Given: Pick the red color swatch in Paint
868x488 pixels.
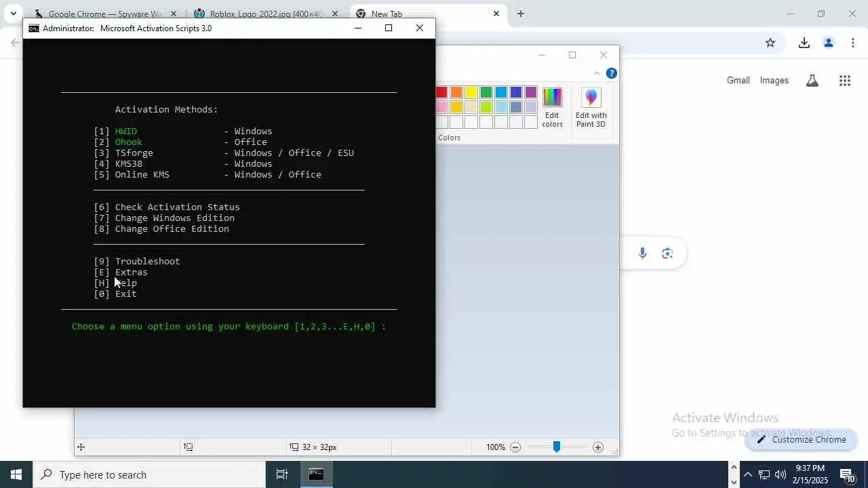Looking at the screenshot, I should [x=441, y=92].
